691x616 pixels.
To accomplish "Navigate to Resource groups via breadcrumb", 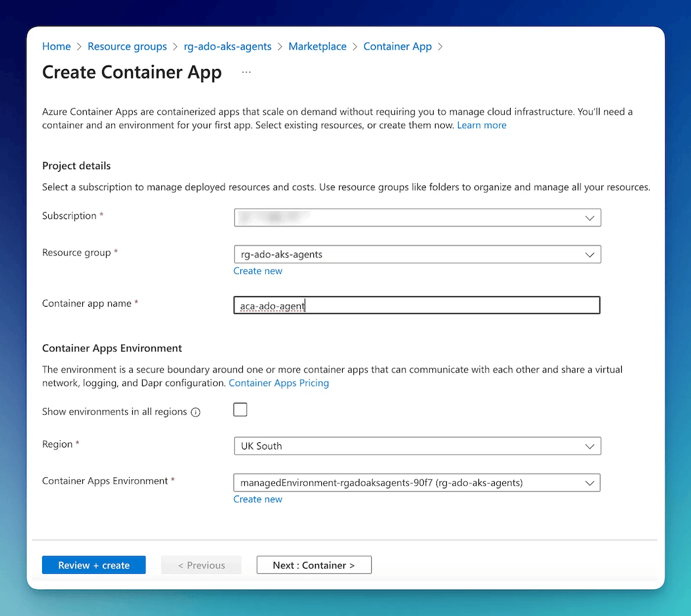I will (127, 46).
